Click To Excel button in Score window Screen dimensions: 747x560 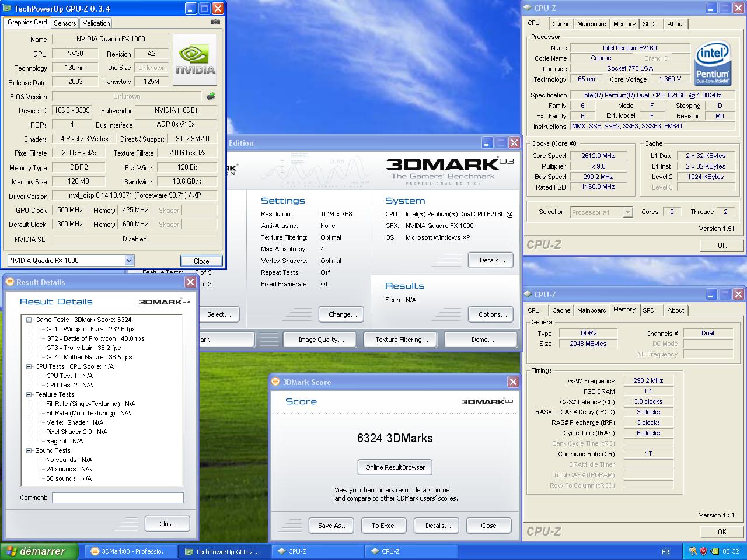click(384, 526)
